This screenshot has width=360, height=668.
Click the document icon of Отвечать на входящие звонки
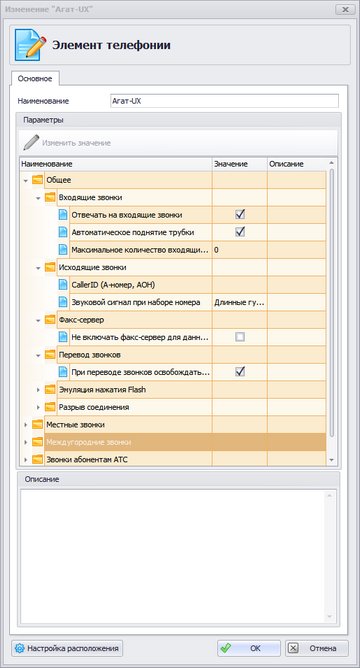(x=63, y=215)
